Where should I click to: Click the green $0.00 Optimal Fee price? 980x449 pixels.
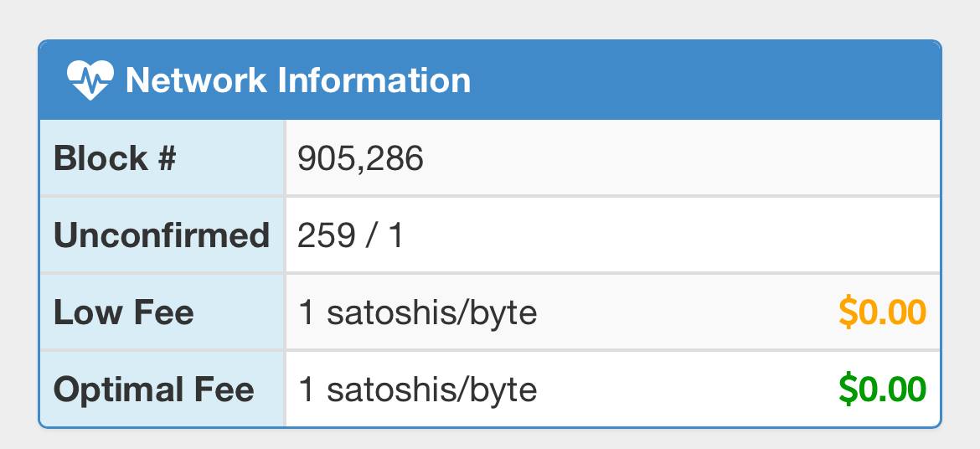(882, 390)
